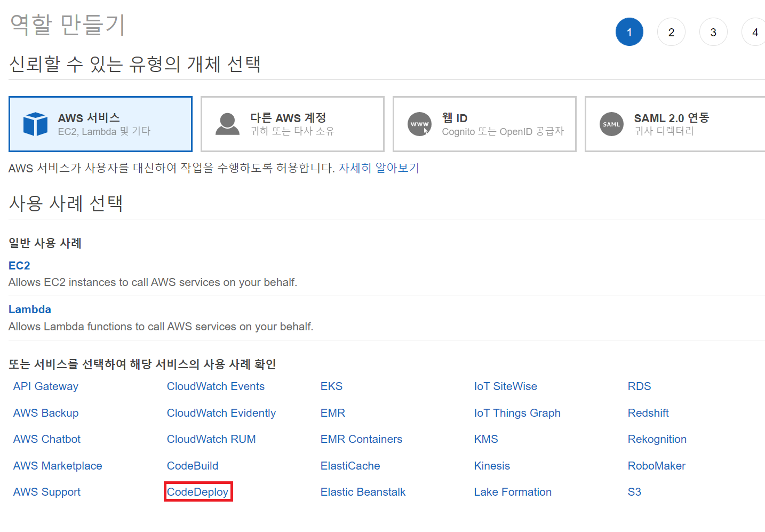Click the other AWS account person icon
The image size is (765, 532).
pyautogui.click(x=227, y=124)
